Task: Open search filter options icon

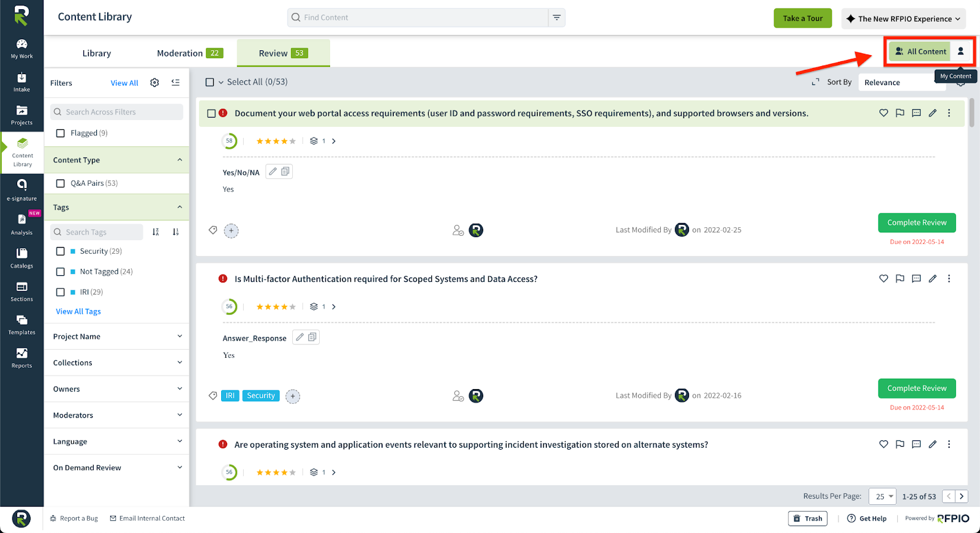Action: pyautogui.click(x=557, y=18)
